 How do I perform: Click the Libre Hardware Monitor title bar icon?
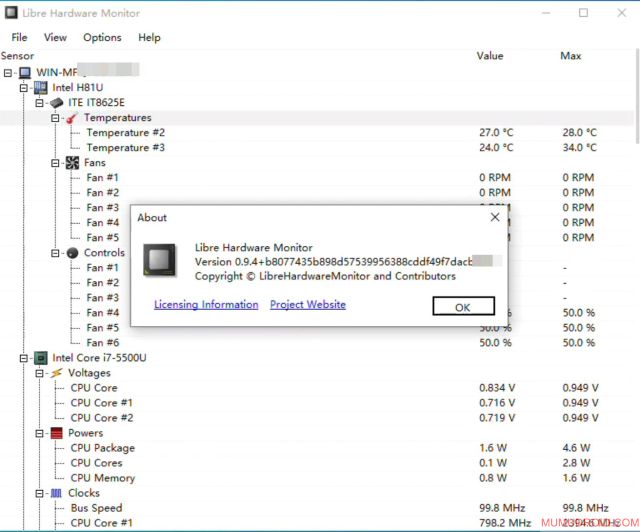point(11,13)
